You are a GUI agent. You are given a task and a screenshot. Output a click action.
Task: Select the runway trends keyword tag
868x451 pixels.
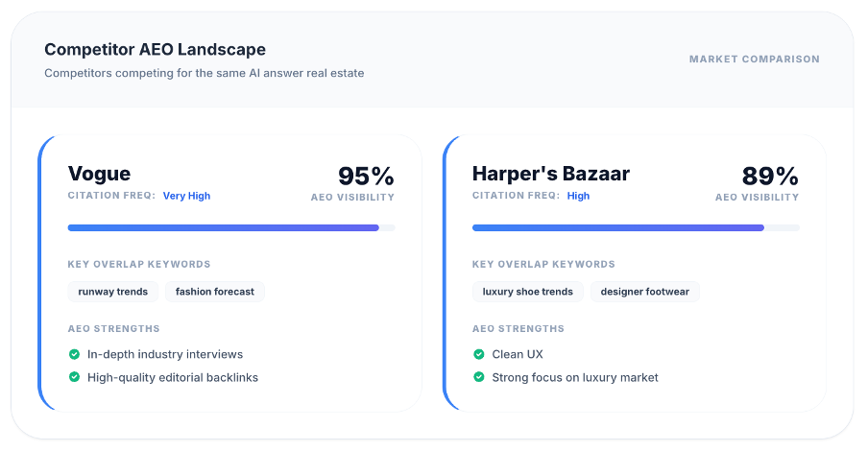pos(112,292)
